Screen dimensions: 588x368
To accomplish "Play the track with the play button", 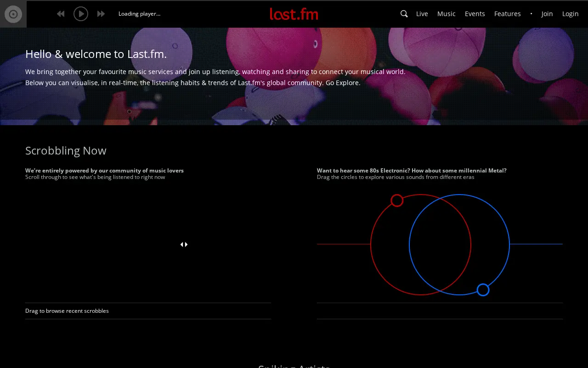I will coord(81,14).
